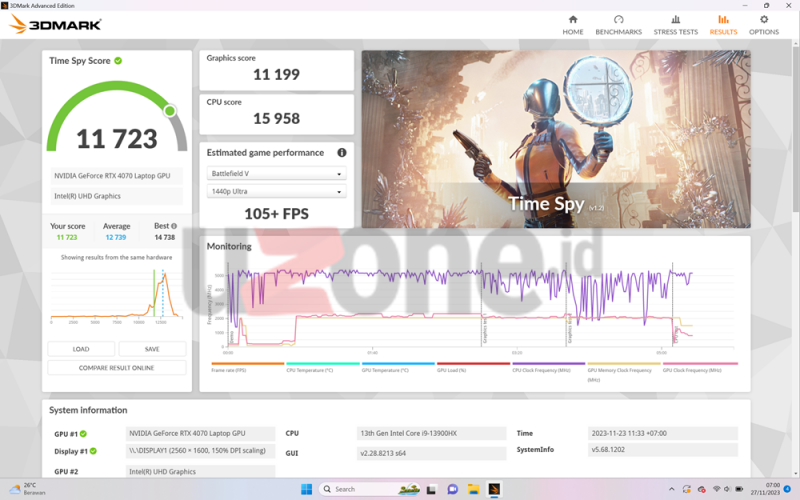Toggle GPU Load (%) legend entry
800x500 pixels.
pyautogui.click(x=473, y=367)
